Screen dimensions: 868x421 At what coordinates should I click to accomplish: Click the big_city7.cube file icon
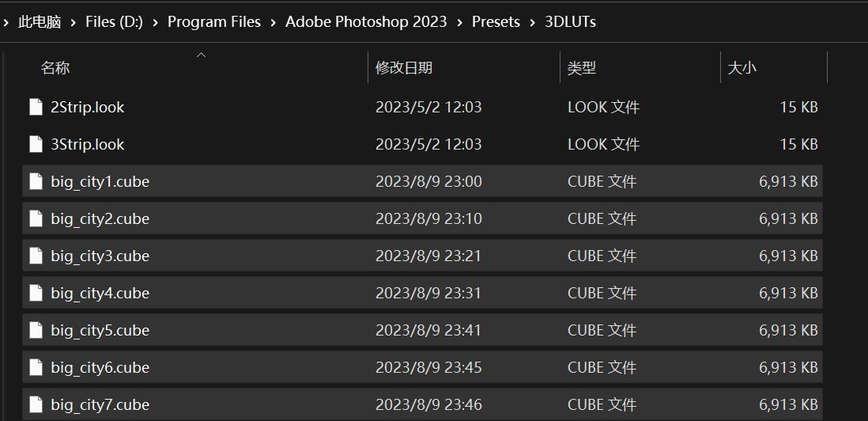36,404
